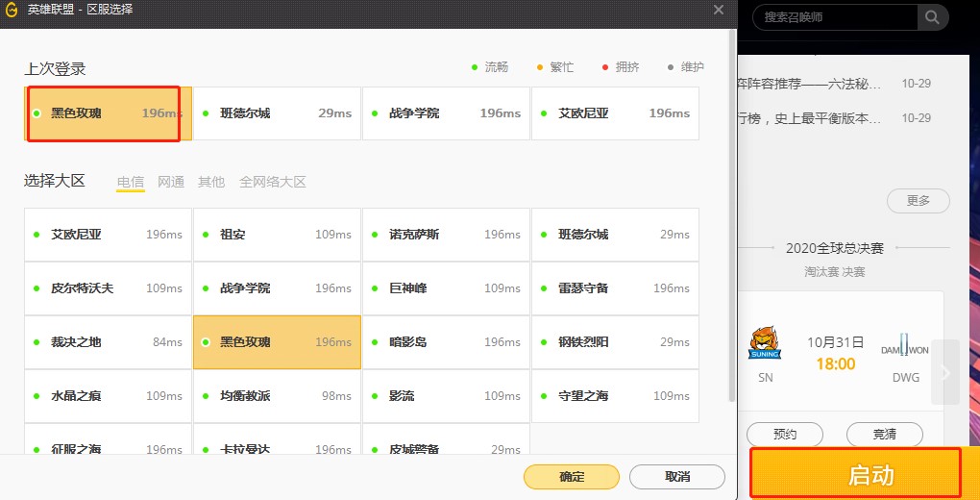Click the 预约 reservation button
Image resolution: width=980 pixels, height=500 pixels.
click(784, 435)
